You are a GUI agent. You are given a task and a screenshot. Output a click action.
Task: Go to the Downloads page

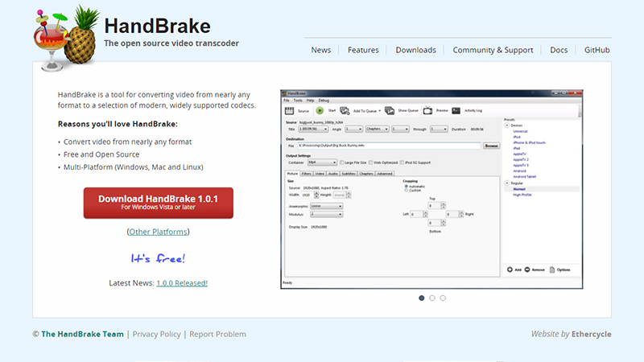(x=415, y=50)
